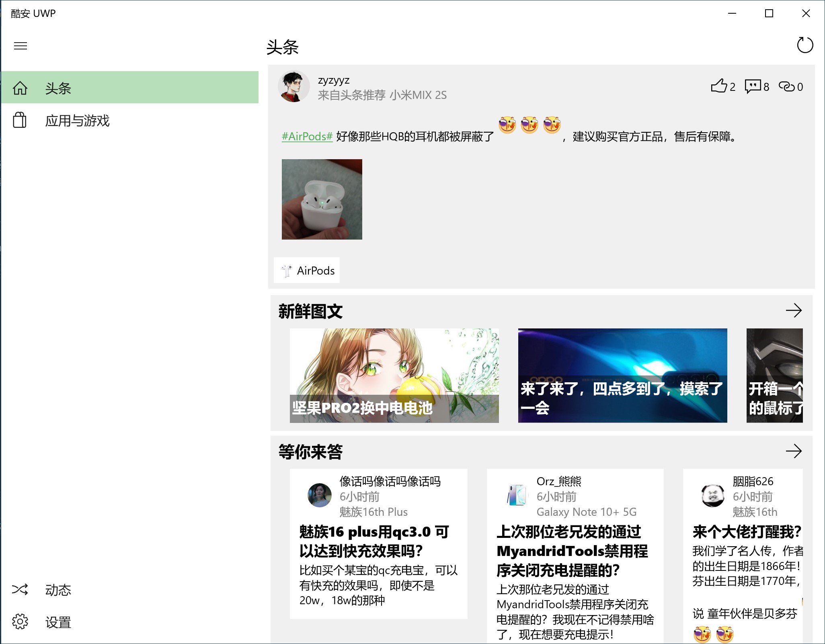Open 设置 via the gear icon
The width and height of the screenshot is (825, 644).
click(20, 621)
